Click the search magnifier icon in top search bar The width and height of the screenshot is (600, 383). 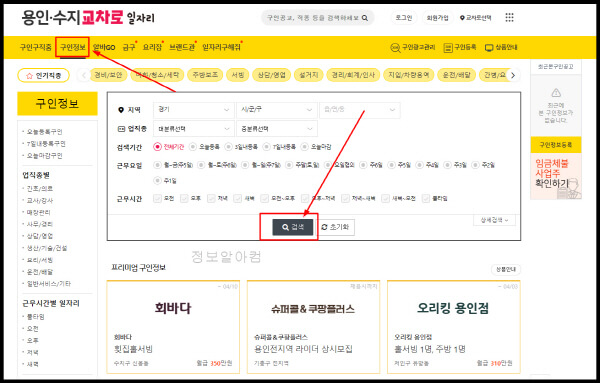pyautogui.click(x=365, y=18)
